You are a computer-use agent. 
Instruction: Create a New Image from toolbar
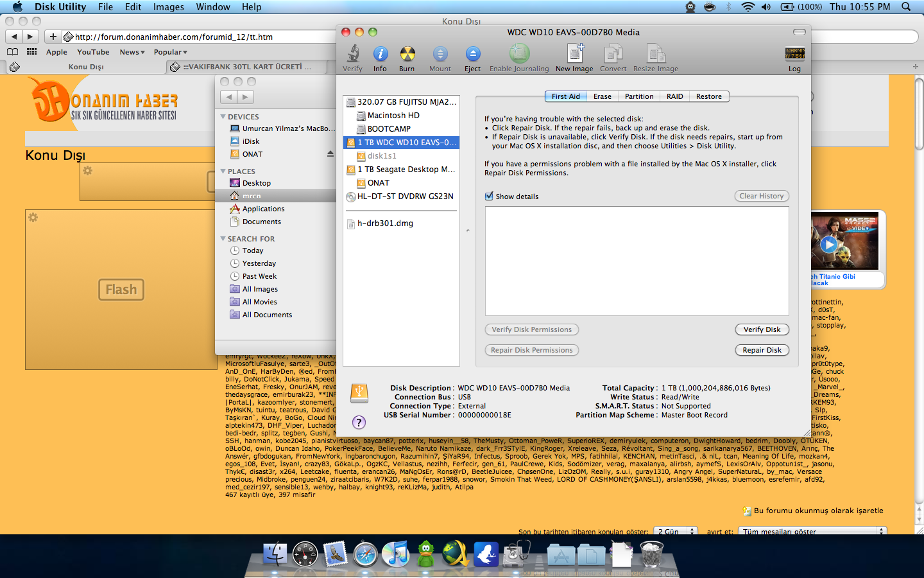click(x=574, y=54)
